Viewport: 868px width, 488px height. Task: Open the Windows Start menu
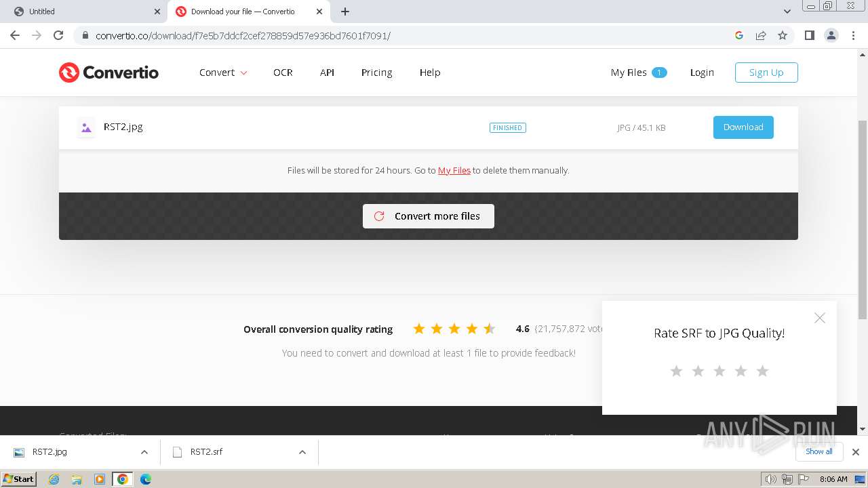(x=18, y=479)
